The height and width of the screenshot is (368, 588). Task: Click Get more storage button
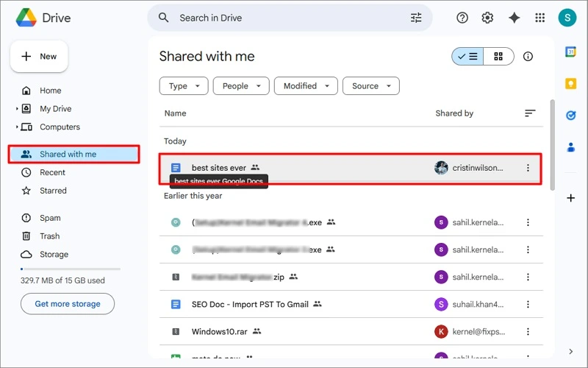click(68, 304)
